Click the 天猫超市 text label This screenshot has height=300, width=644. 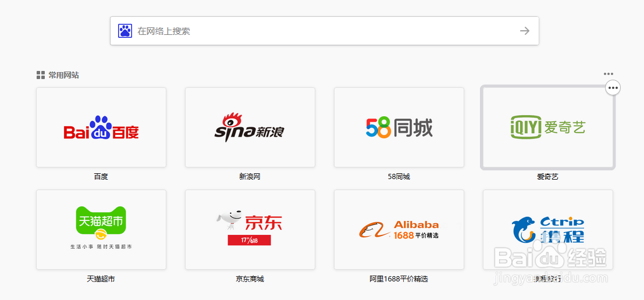[101, 279]
